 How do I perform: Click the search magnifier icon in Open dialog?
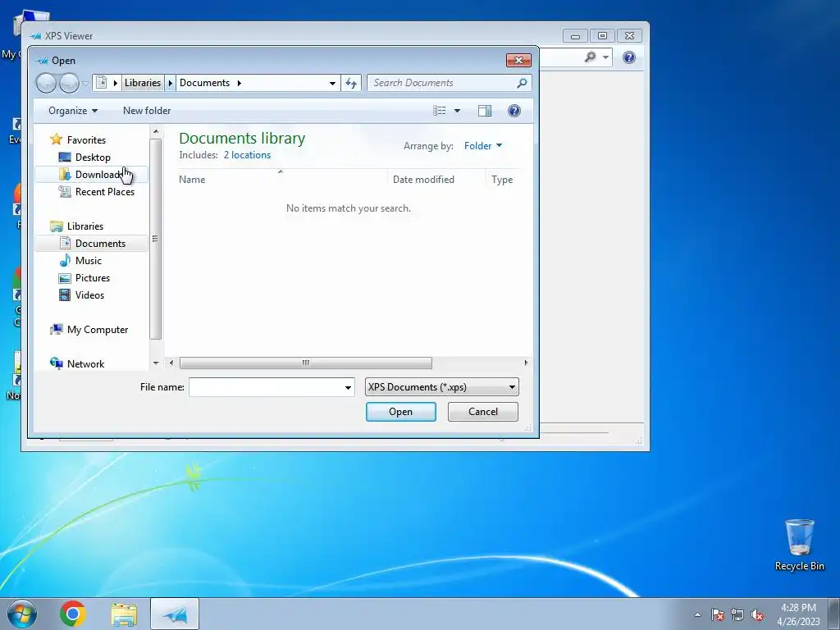[x=522, y=83]
